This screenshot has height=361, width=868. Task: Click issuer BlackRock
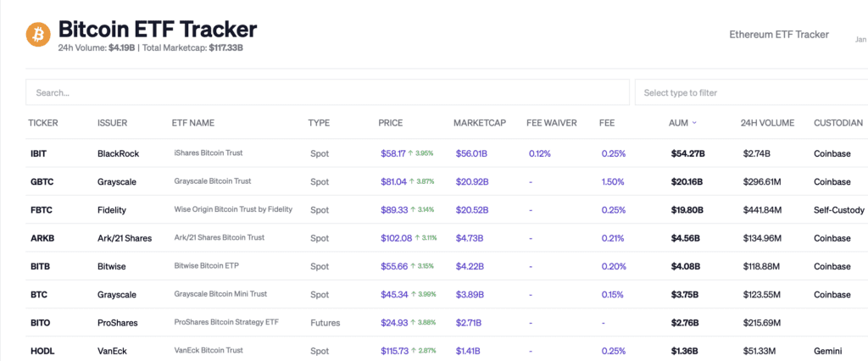[118, 154]
